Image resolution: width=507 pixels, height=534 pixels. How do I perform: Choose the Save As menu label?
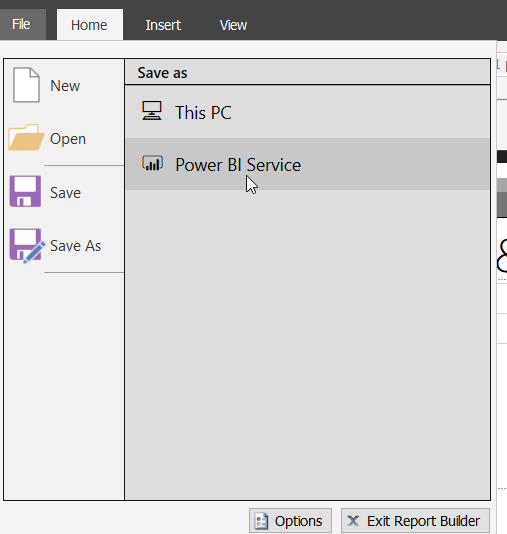[76, 246]
